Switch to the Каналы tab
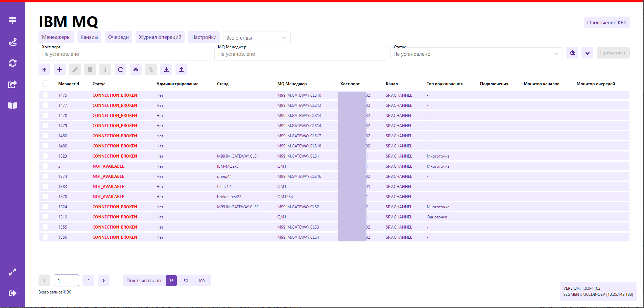Image resolution: width=644 pixels, height=308 pixels. pyautogui.click(x=89, y=37)
